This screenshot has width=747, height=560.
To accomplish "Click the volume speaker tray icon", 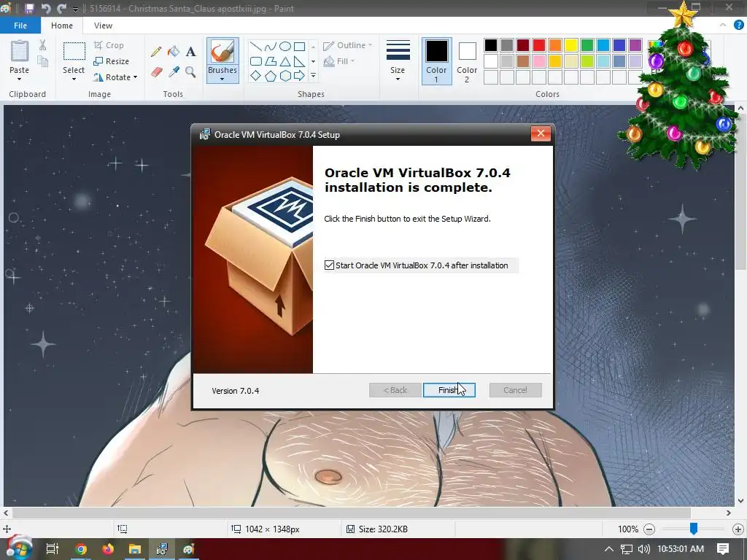I will [x=643, y=549].
